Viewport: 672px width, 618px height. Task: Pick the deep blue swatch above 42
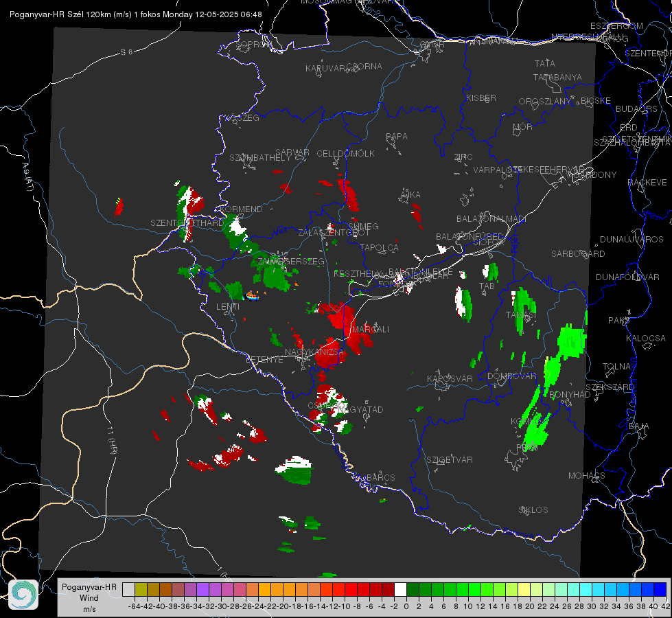[660, 589]
